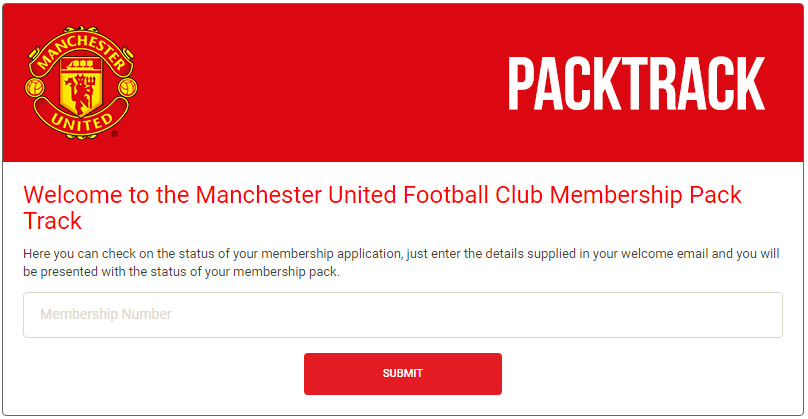Click the Membership Number placeholder text
The width and height of the screenshot is (808, 419).
pos(106,314)
